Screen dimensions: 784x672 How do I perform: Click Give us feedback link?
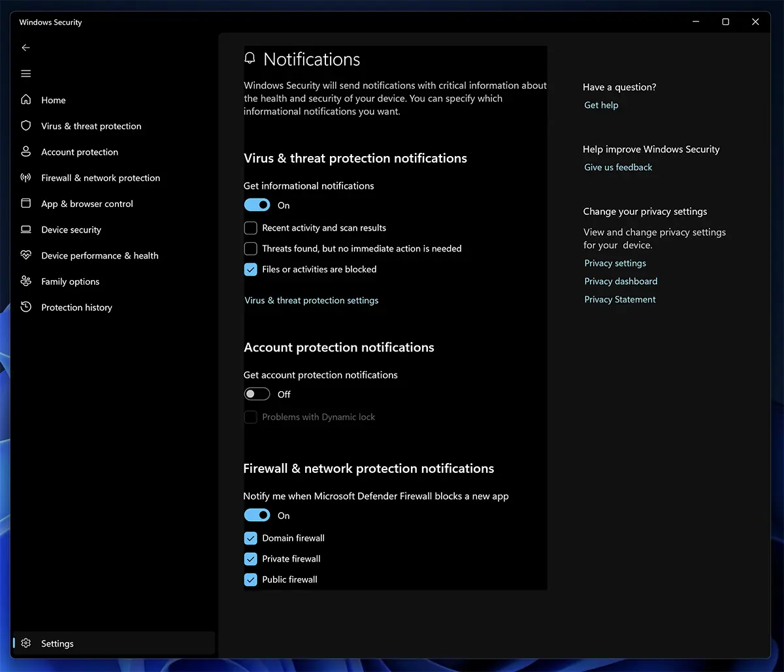click(618, 167)
